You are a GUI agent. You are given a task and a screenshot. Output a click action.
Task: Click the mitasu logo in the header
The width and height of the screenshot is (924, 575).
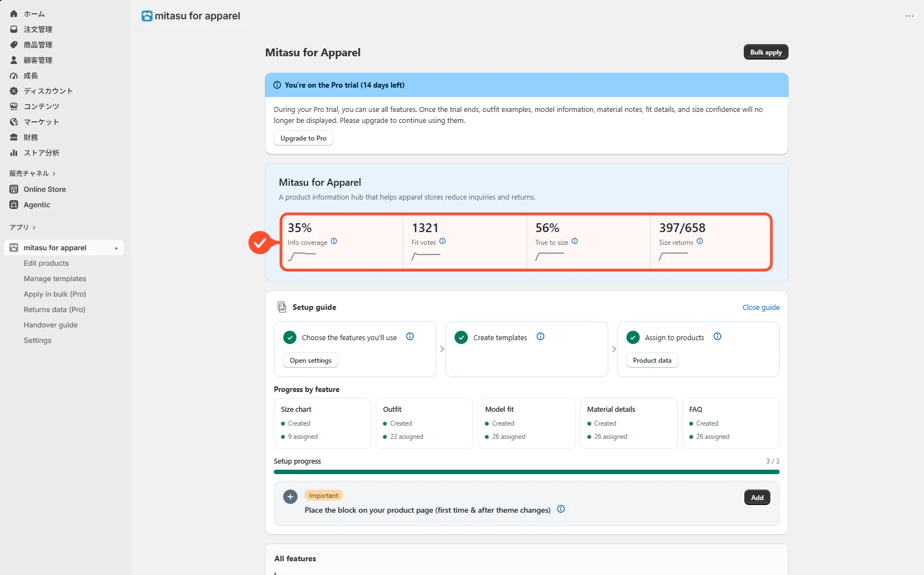pos(147,16)
